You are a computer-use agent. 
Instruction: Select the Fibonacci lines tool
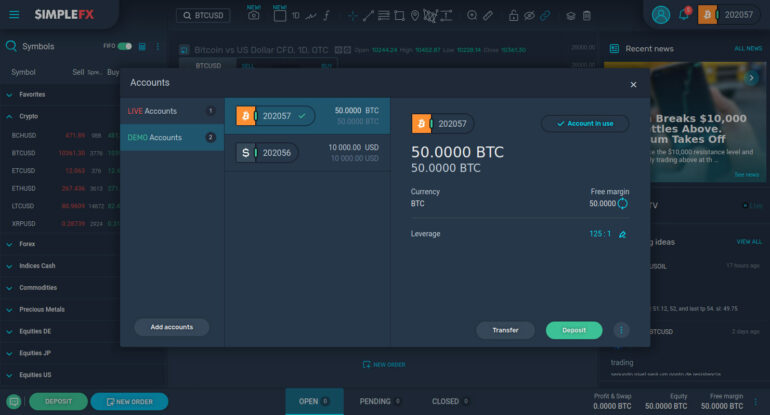384,16
